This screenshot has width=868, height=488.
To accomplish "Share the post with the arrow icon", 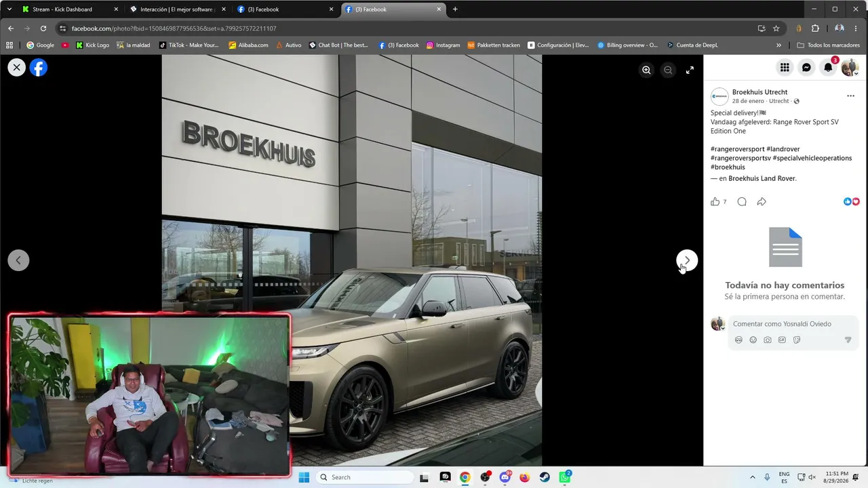I will point(762,201).
